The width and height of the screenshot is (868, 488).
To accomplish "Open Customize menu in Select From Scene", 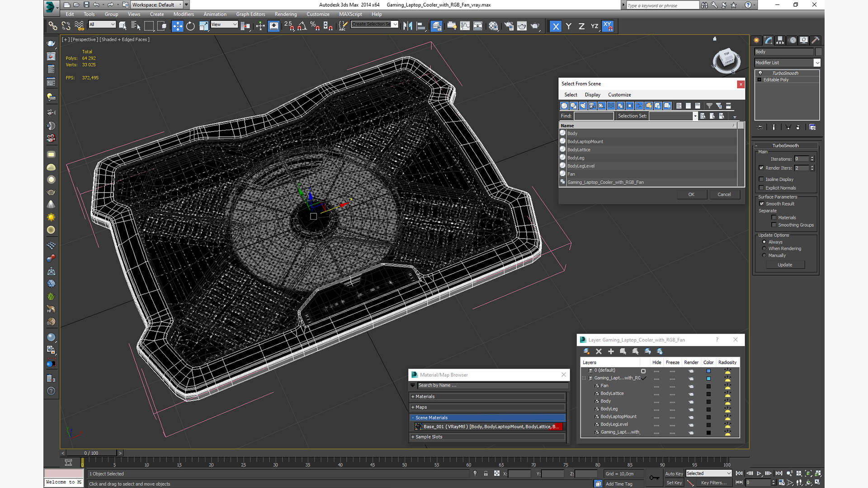I will click(x=619, y=95).
